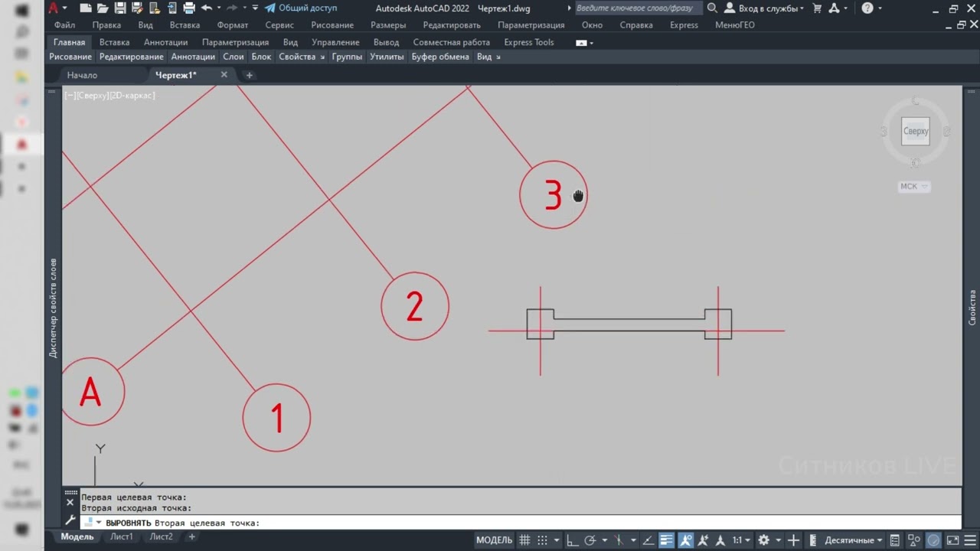The image size is (980, 551).
Task: Toggle dynamic input angle icon
Action: 648,540
